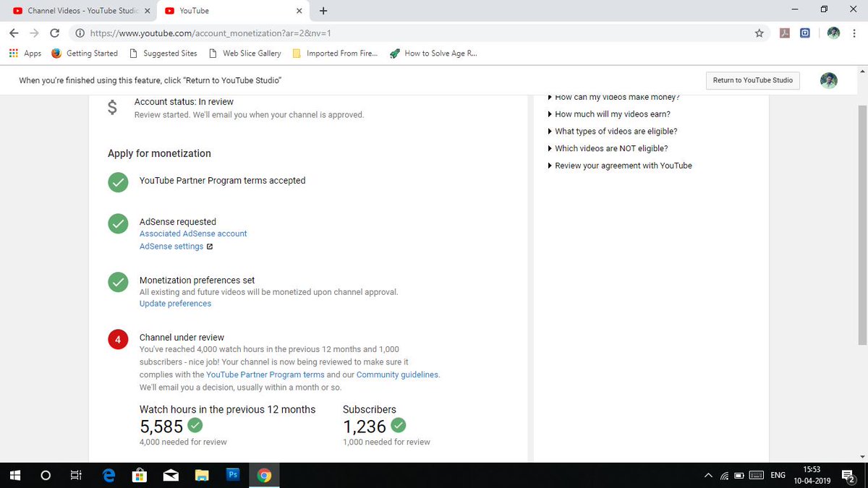Click Account status: In review text
This screenshot has width=868, height=488.
point(184,102)
